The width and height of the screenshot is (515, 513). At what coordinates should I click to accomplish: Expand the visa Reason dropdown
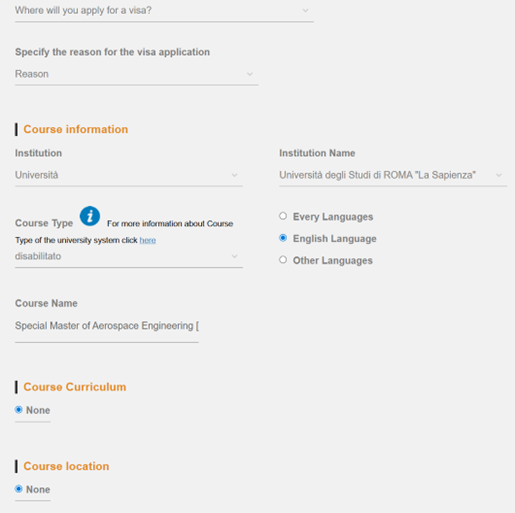136,74
